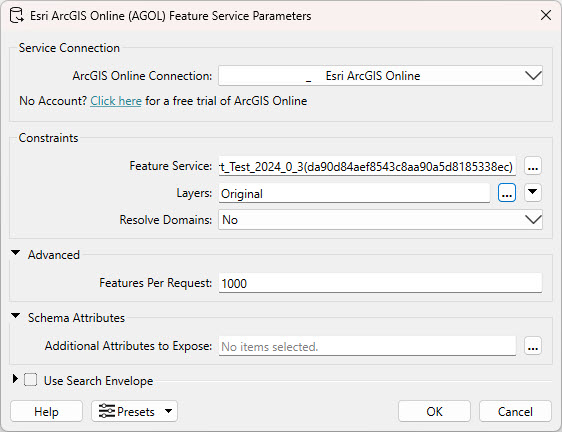Screen dimensions: 562x432
Task: Click the Features Per Request field
Action: [380, 283]
